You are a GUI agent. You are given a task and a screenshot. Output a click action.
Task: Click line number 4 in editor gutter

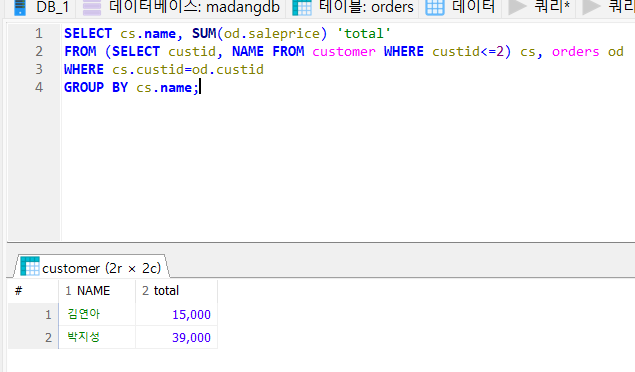(38, 87)
